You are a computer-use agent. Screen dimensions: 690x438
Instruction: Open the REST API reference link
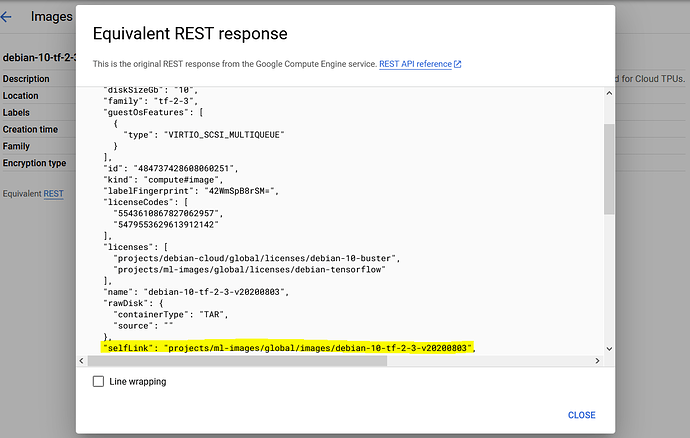pos(415,64)
